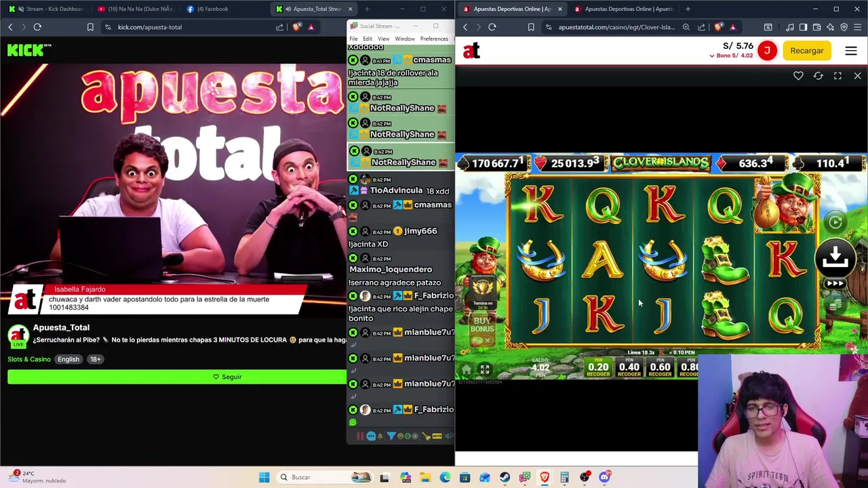The height and width of the screenshot is (488, 868).
Task: Bookmark the kick.com page
Action: point(90,27)
